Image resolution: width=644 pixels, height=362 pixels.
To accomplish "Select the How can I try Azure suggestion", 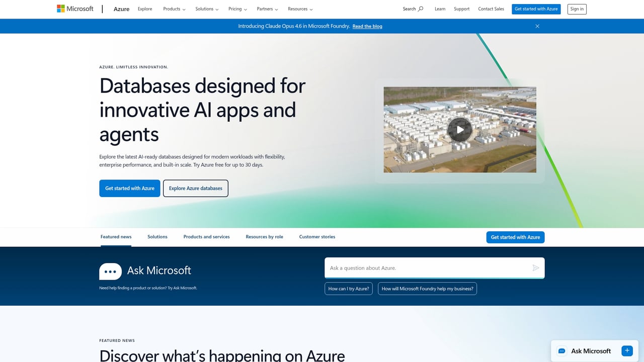I will 348,289.
